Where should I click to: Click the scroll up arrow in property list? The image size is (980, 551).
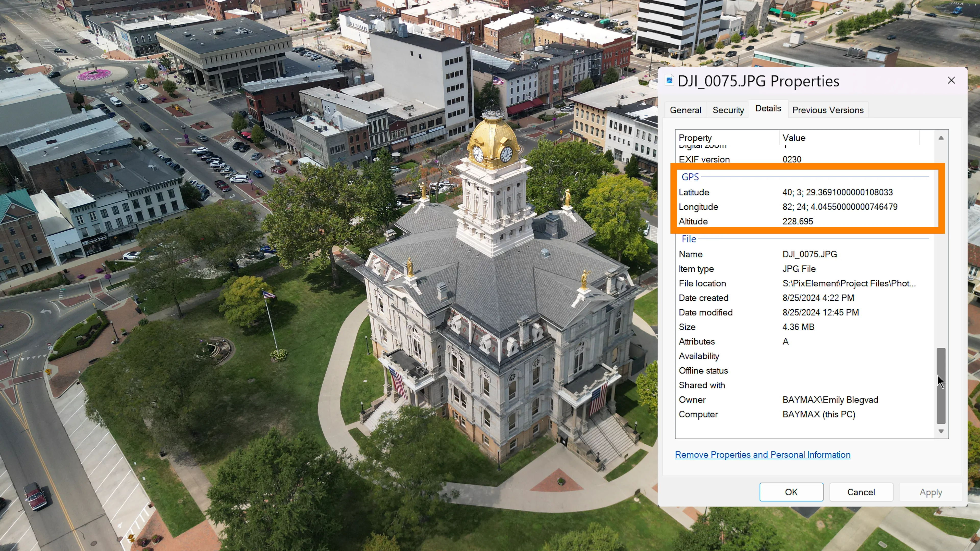[x=941, y=138]
